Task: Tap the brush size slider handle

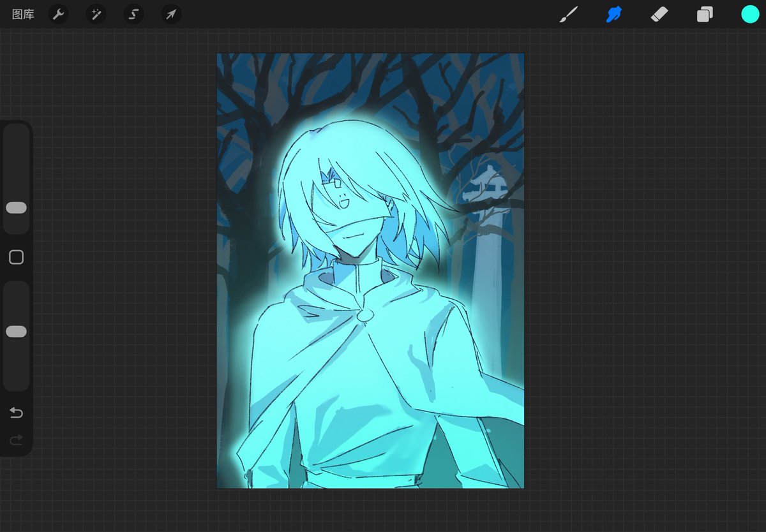Action: coord(17,207)
